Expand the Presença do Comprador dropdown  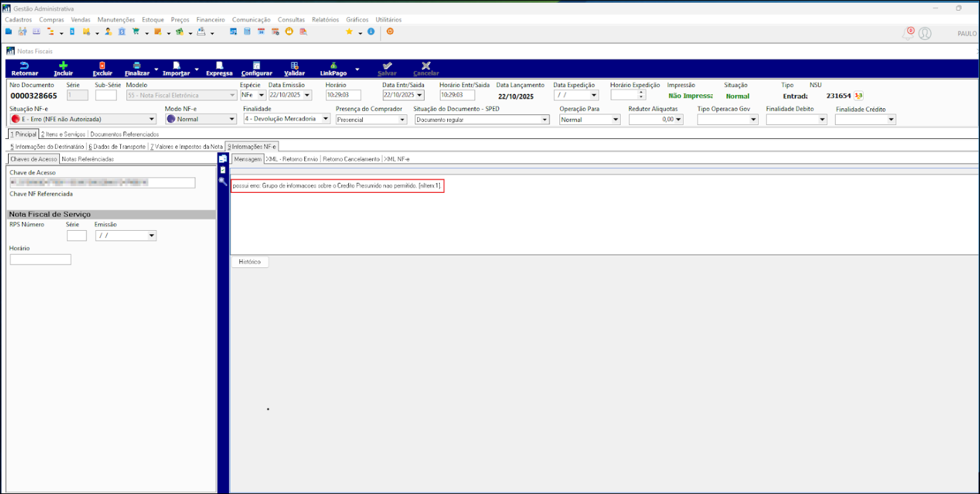coord(402,120)
